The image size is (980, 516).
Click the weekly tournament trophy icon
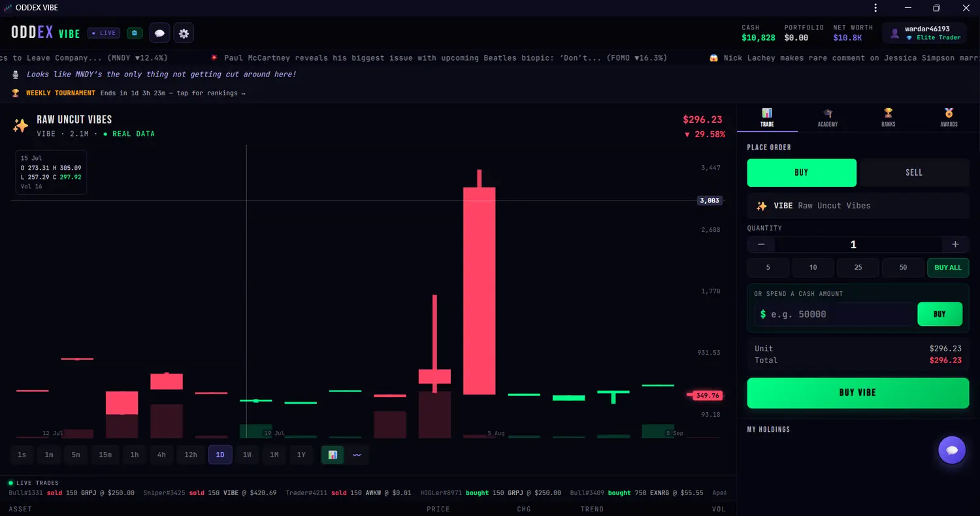point(16,93)
